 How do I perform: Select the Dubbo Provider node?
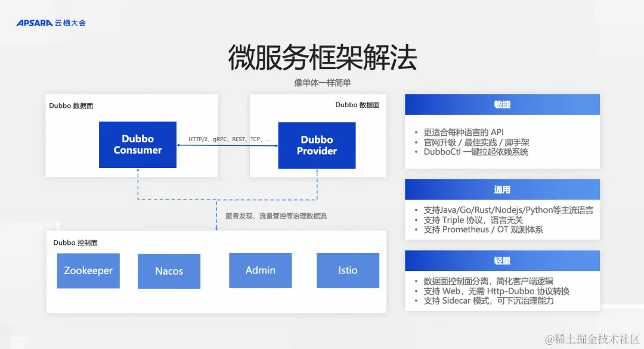click(x=317, y=145)
